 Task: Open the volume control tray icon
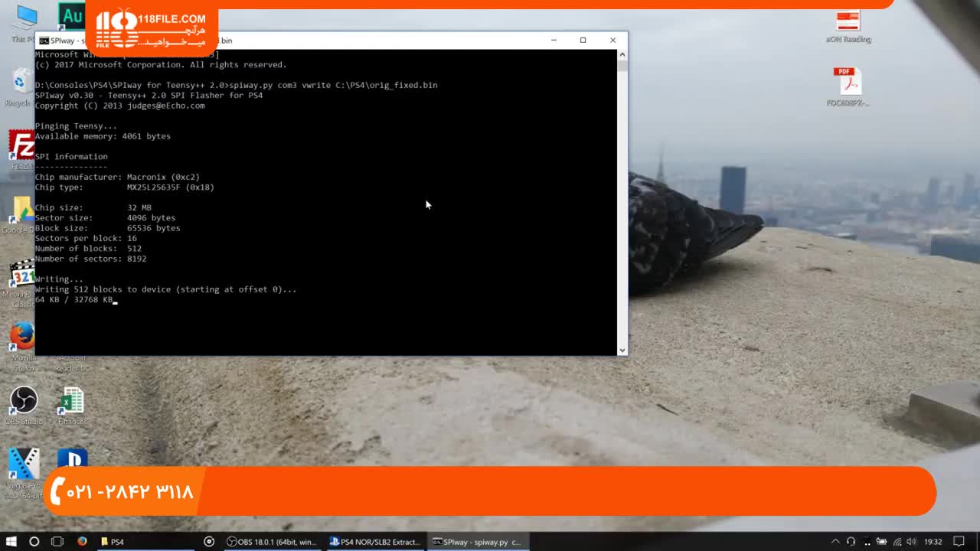click(x=913, y=542)
